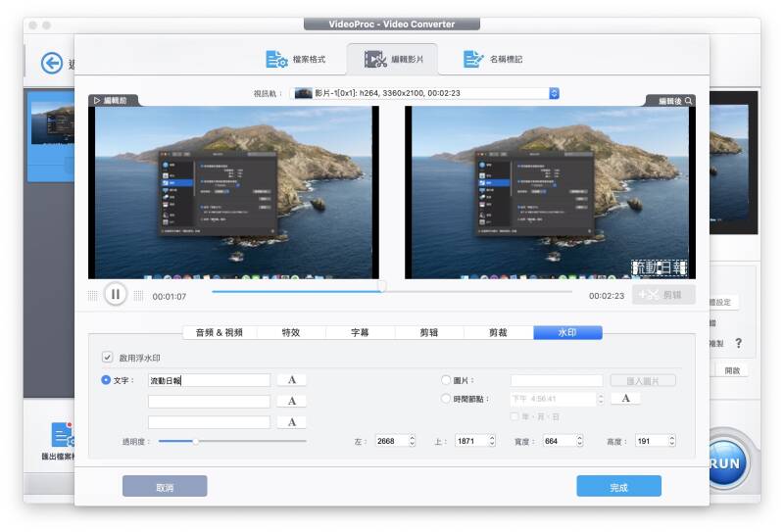Toggle the 年·月·日 date checkbox

[514, 416]
